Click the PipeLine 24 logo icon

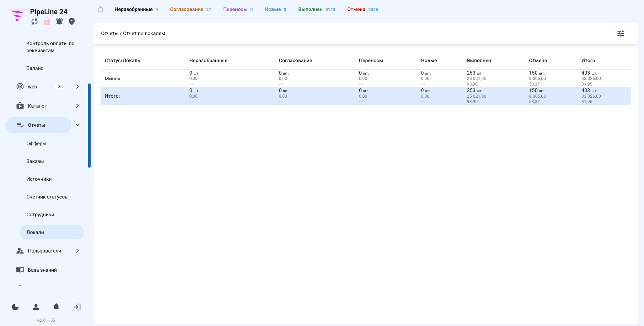coord(17,15)
